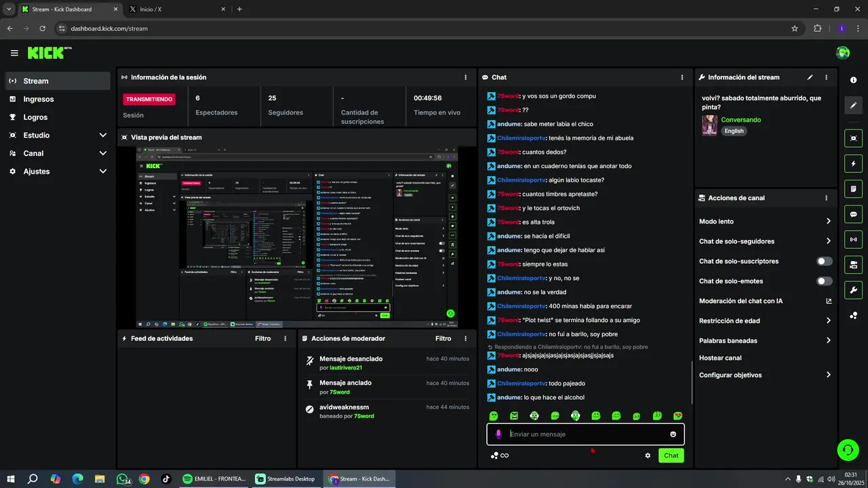Screen dimensions: 868x488
Task: Click the chat bubble icon in right sidebar
Action: tap(853, 214)
